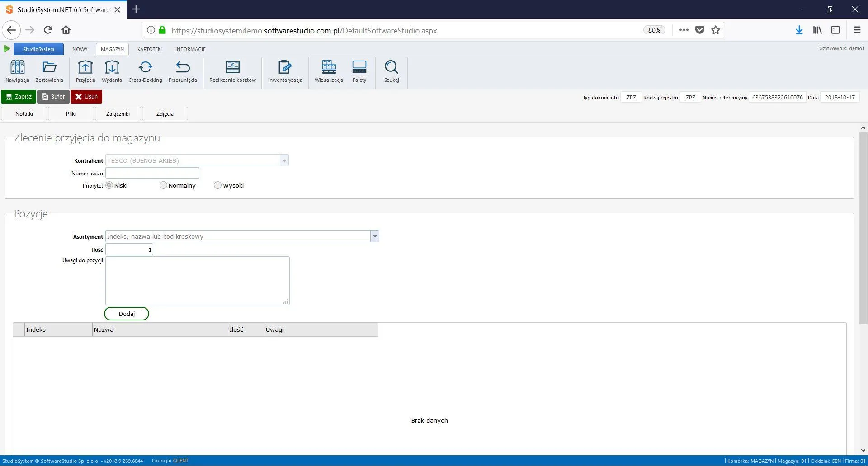This screenshot has width=868, height=466.
Task: Click the vertical scrollbar thumb
Action: pyautogui.click(x=863, y=228)
